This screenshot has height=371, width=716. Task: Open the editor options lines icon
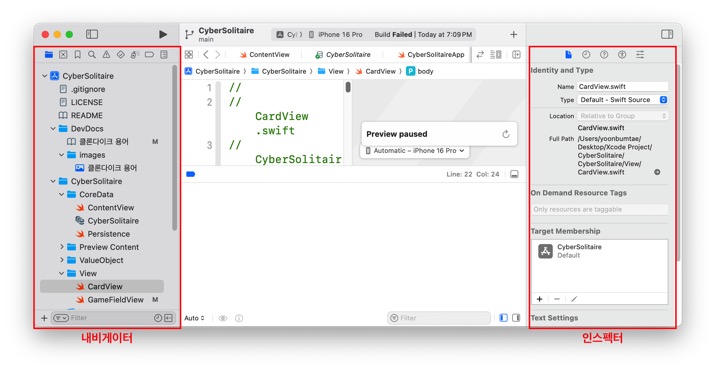coord(496,54)
